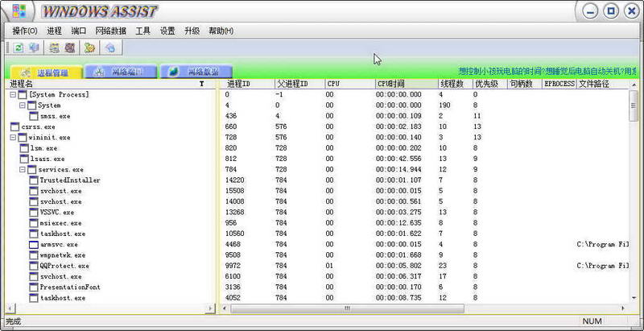Screen dimensions: 644x331
Task: Open the 操作(O) menu
Action: [25, 31]
